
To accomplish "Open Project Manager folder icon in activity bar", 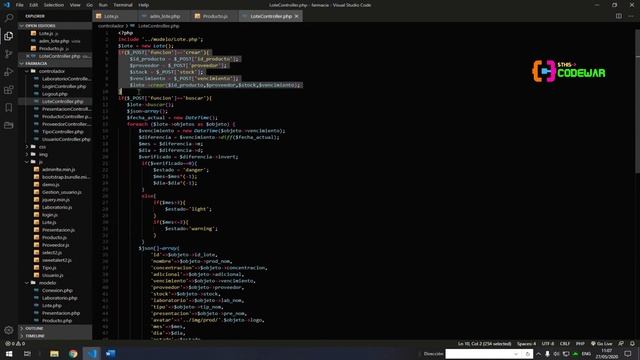I will click(x=9, y=125).
